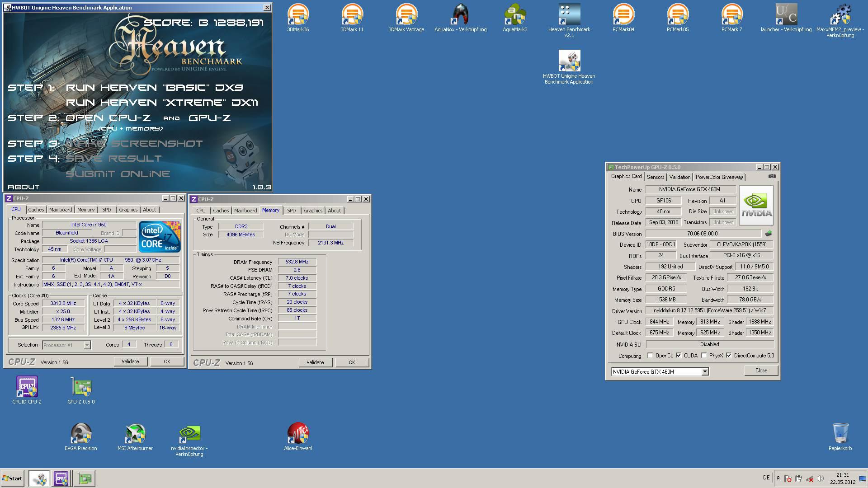Viewport: 868px width, 488px height.
Task: Click Run Heaven "Xtreme" DX11
Action: 162,103
